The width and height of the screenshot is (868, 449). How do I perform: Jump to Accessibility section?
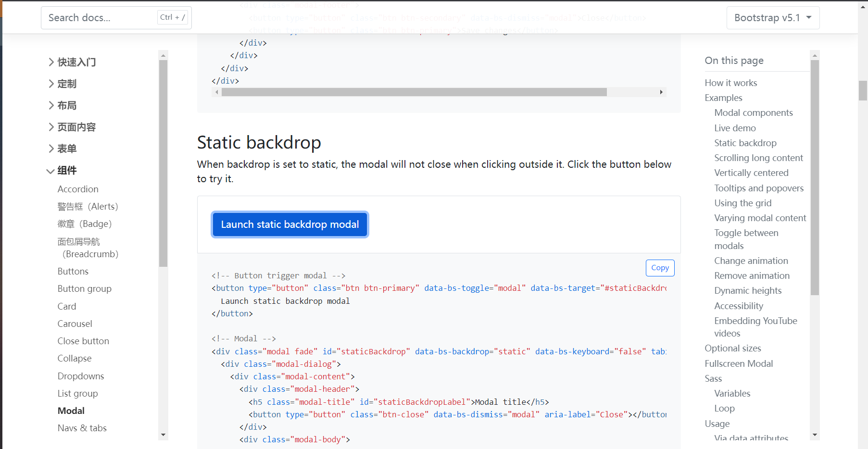[x=739, y=306]
